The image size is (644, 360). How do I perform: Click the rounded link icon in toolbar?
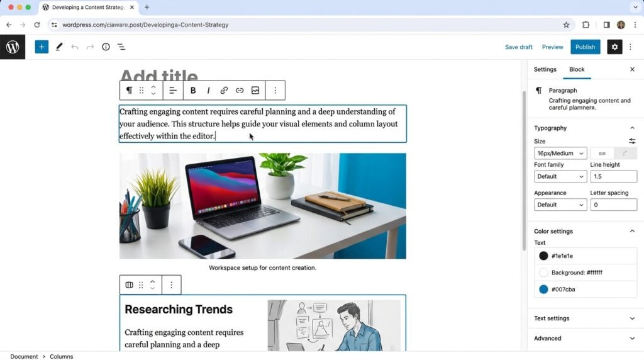click(240, 91)
